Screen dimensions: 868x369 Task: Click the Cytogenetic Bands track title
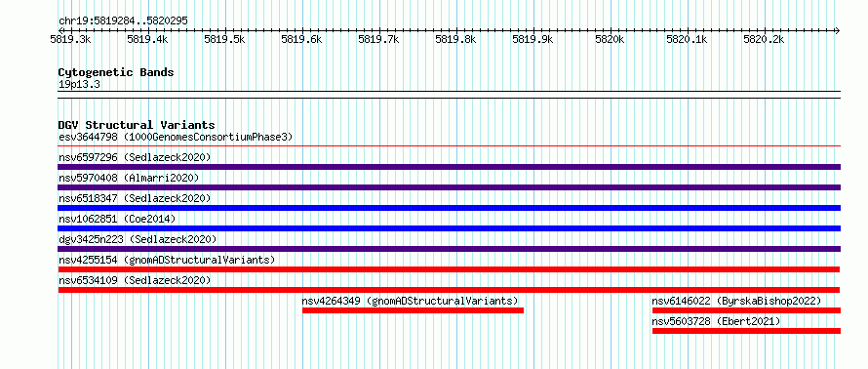tap(116, 72)
